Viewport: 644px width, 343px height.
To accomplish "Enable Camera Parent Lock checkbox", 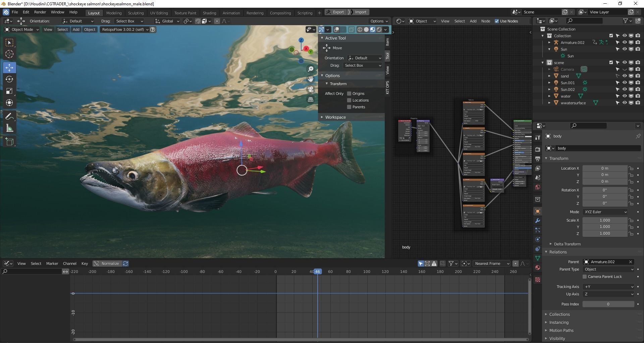I will [x=585, y=277].
